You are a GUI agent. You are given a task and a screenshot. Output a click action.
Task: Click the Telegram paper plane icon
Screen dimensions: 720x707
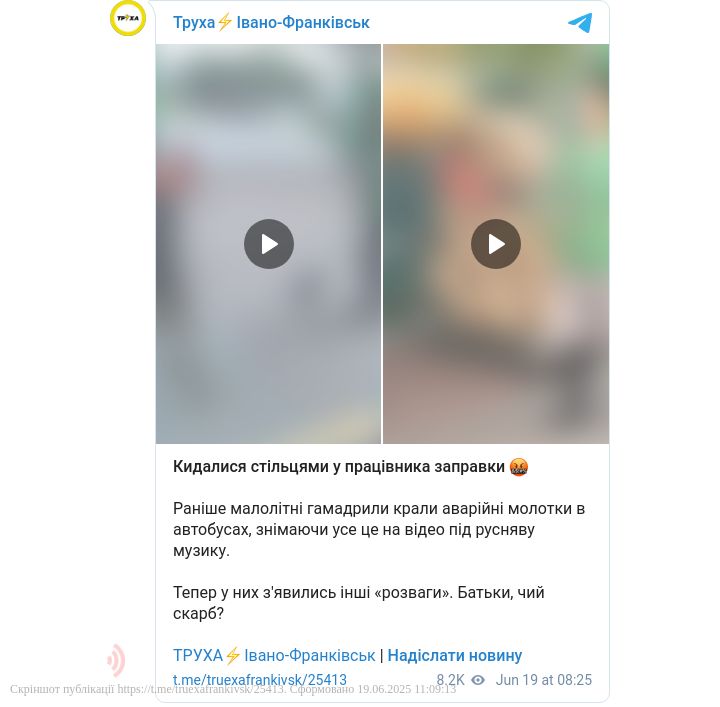tap(580, 23)
